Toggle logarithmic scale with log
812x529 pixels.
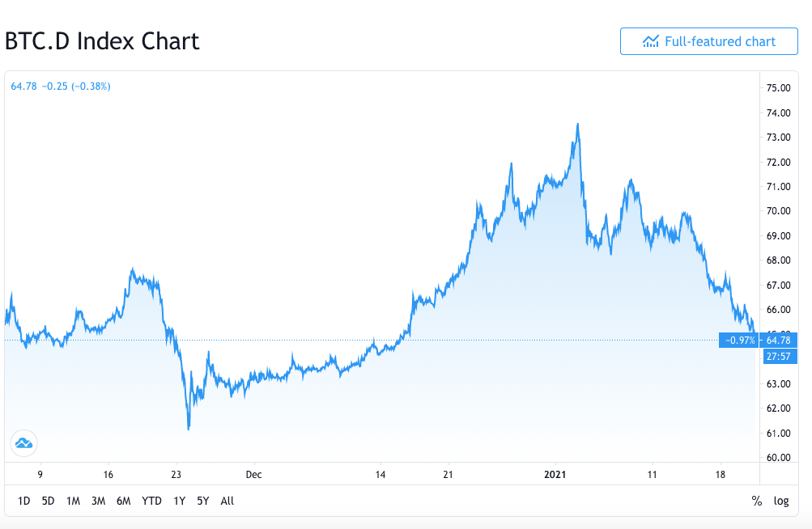[x=781, y=501]
